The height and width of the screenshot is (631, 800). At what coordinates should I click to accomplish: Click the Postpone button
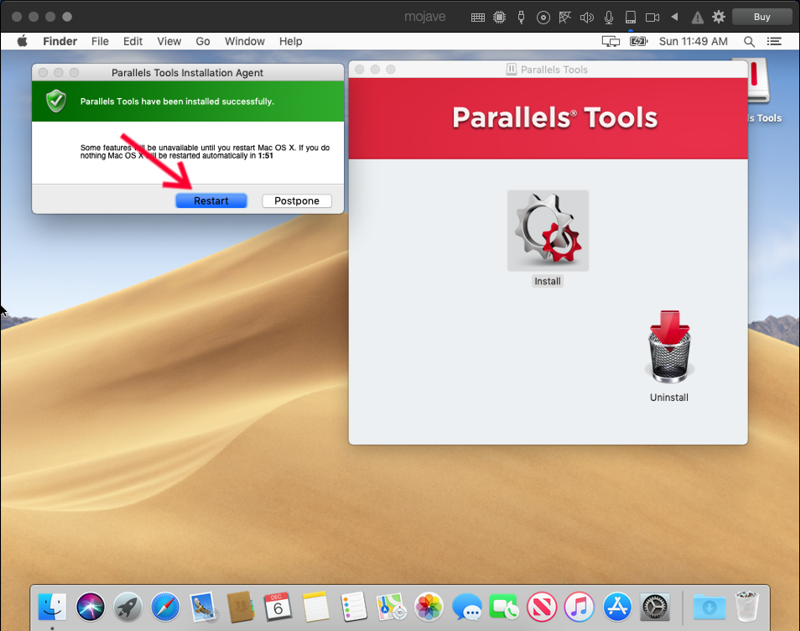297,201
